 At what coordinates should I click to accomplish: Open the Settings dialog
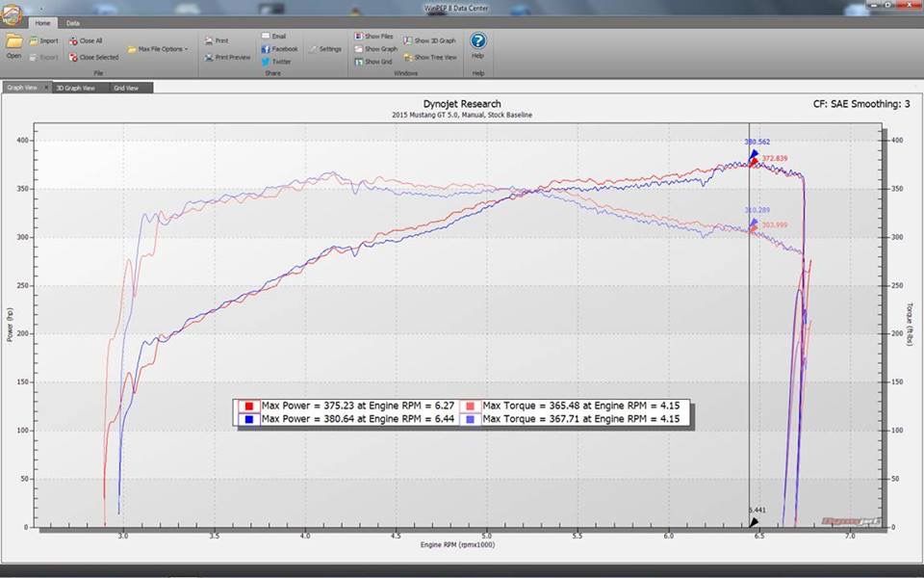pyautogui.click(x=325, y=49)
